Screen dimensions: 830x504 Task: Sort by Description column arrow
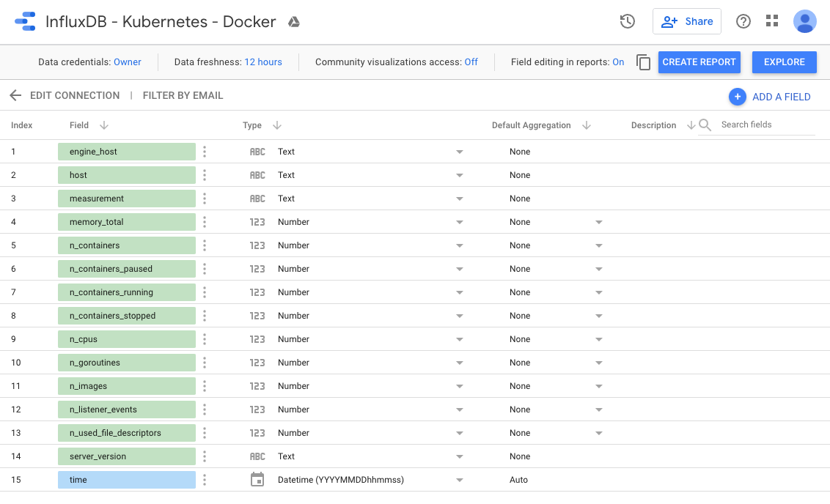(x=691, y=125)
